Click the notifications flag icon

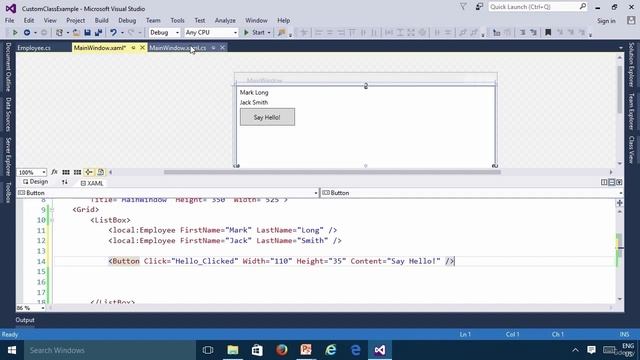click(x=463, y=7)
